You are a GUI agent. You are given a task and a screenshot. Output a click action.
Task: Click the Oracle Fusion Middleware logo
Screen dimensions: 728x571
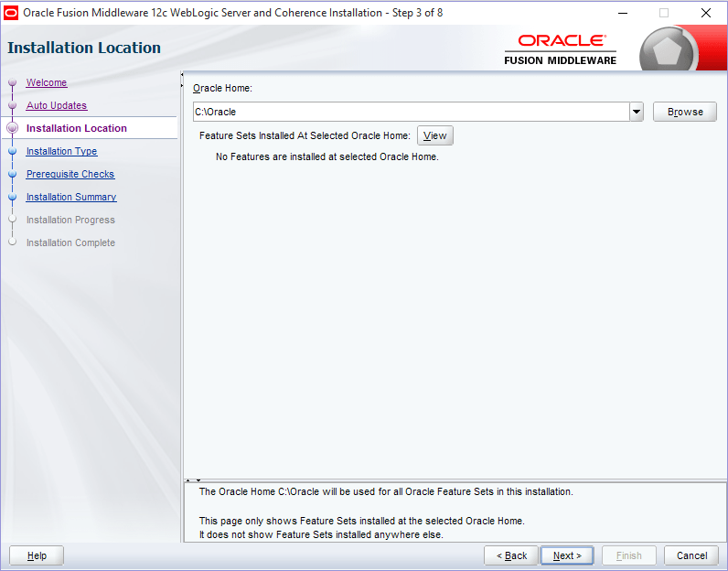coord(561,49)
